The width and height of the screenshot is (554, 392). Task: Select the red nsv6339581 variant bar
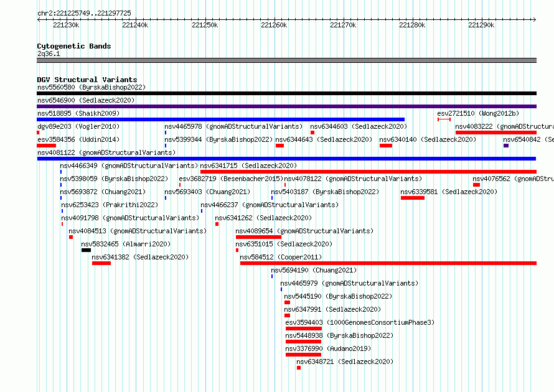pyautogui.click(x=413, y=198)
